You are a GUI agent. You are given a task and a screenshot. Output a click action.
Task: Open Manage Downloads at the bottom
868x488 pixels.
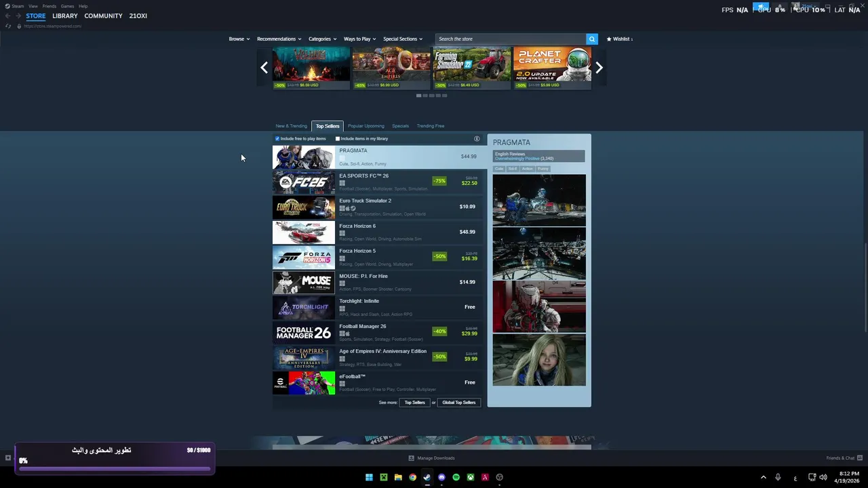[432, 458]
